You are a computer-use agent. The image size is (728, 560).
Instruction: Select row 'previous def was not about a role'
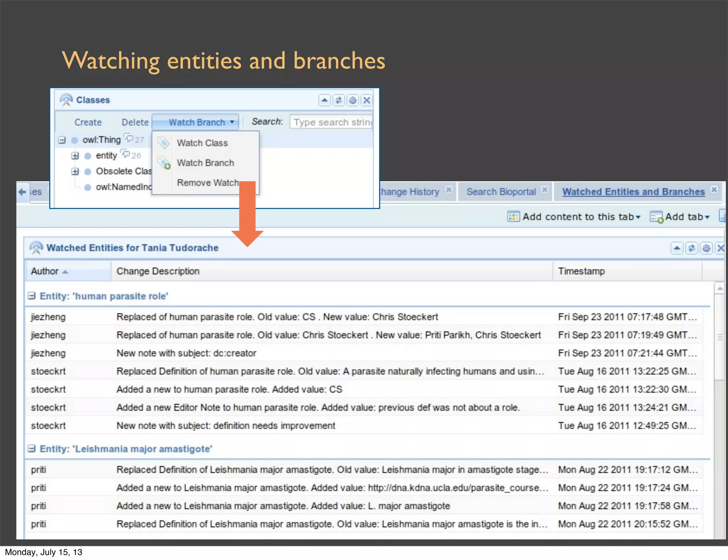click(365, 407)
